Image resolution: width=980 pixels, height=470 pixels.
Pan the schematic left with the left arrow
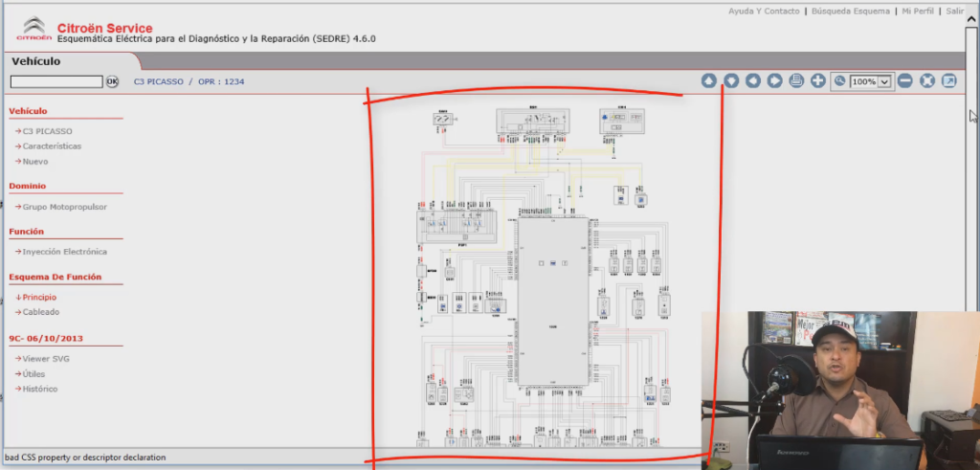pos(752,80)
